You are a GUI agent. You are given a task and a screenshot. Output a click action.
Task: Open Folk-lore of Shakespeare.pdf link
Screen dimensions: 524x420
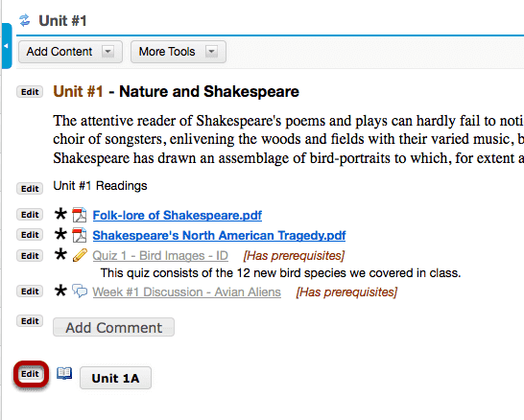pos(178,216)
